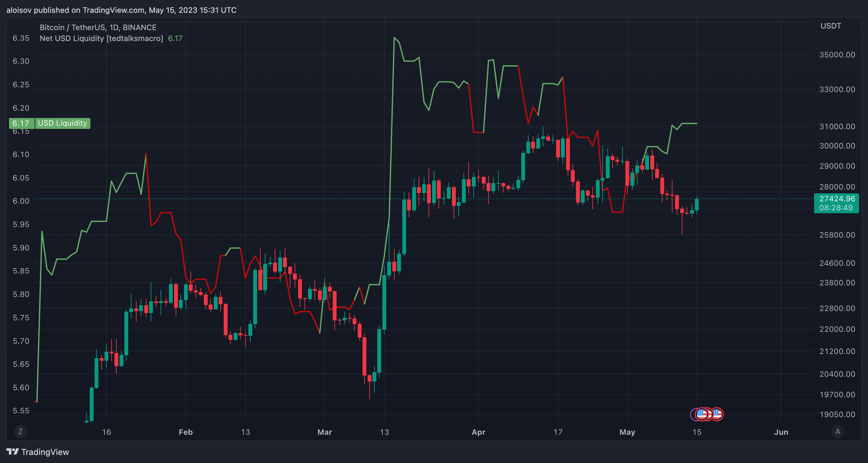The width and height of the screenshot is (868, 463).
Task: Click 5.95 on the liquidity scale
Action: (21, 224)
